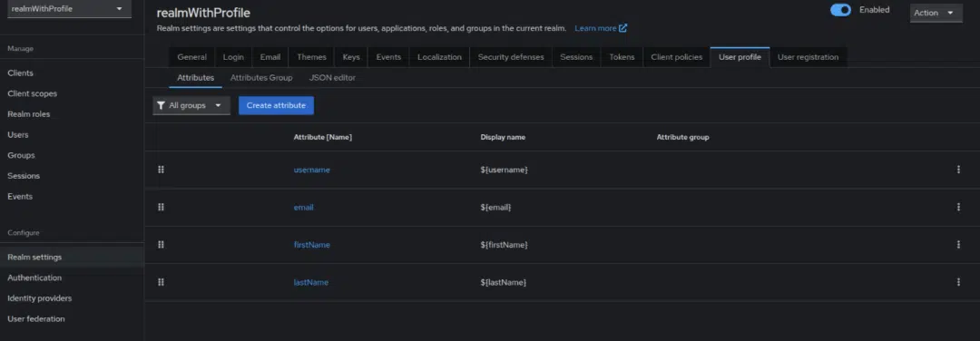Click the drag handle for username row

click(x=161, y=170)
